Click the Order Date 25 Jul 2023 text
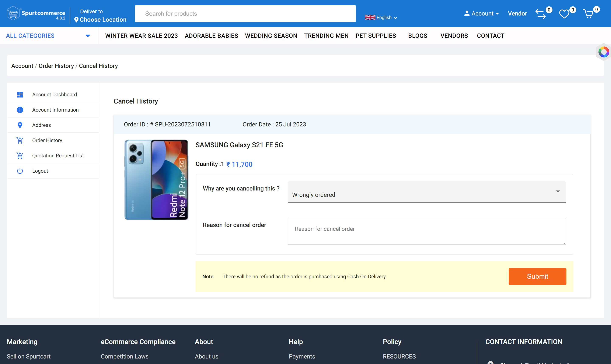This screenshot has width=611, height=364. 274,124
